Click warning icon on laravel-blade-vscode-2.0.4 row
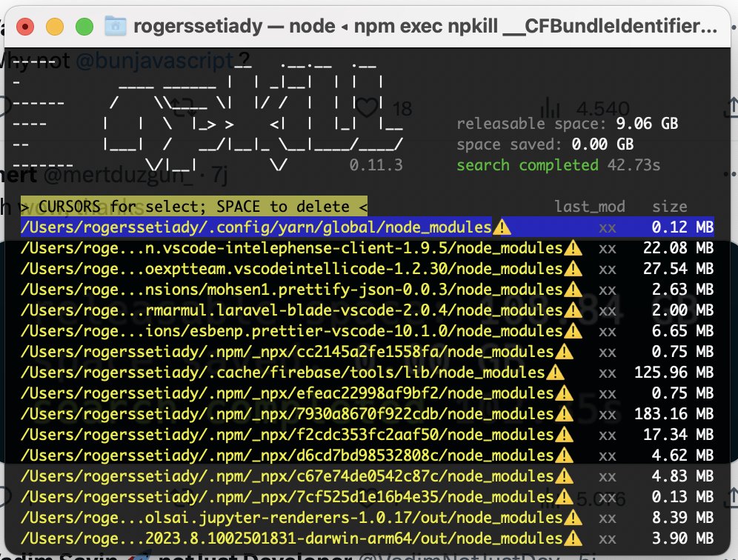The height and width of the screenshot is (560, 738). click(x=573, y=310)
